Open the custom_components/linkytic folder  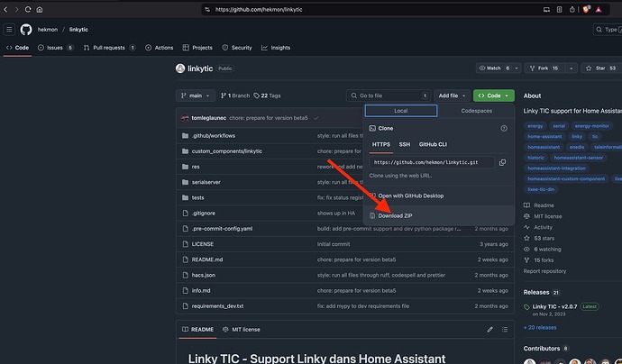pos(227,151)
